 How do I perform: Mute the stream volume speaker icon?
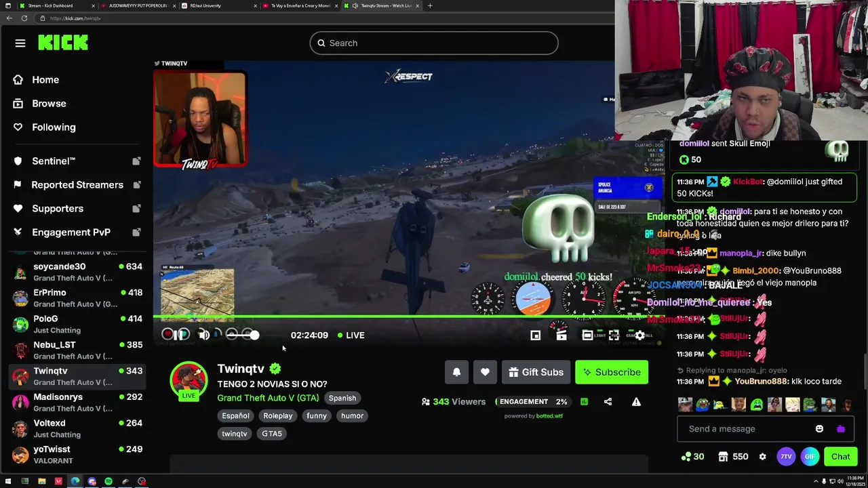click(x=203, y=335)
